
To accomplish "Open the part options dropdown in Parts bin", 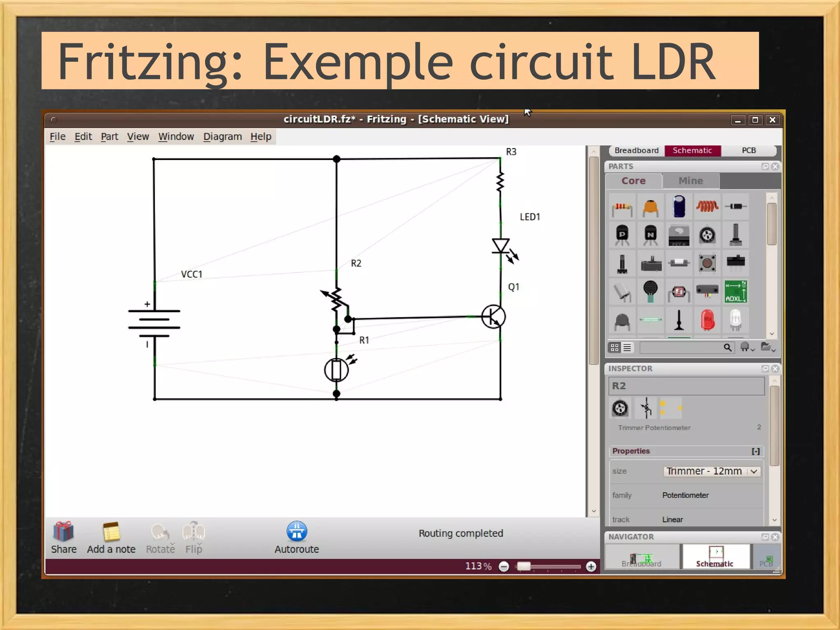I will [747, 348].
